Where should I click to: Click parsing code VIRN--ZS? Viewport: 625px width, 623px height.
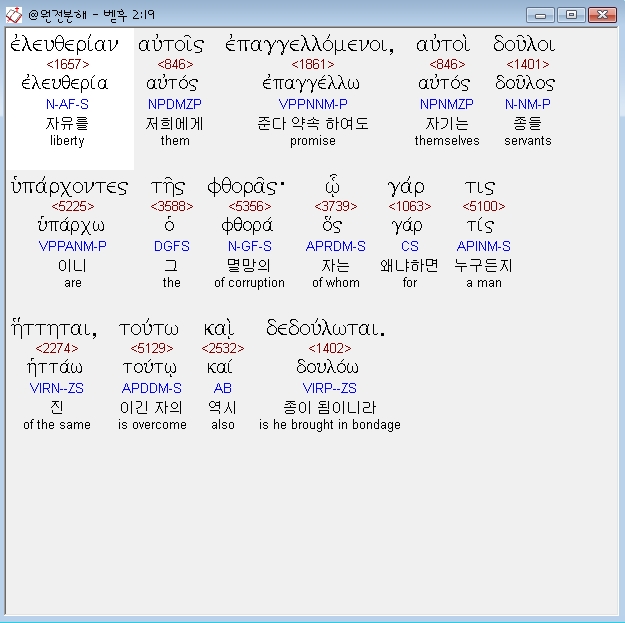coord(57,388)
